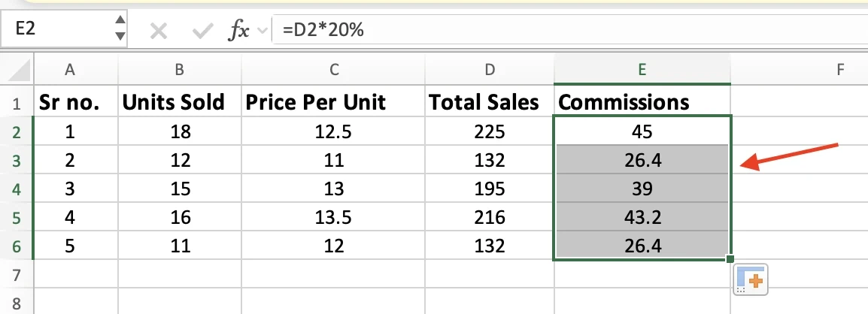The height and width of the screenshot is (314, 868).
Task: Click the Total Sales cell 195
Action: click(x=490, y=189)
